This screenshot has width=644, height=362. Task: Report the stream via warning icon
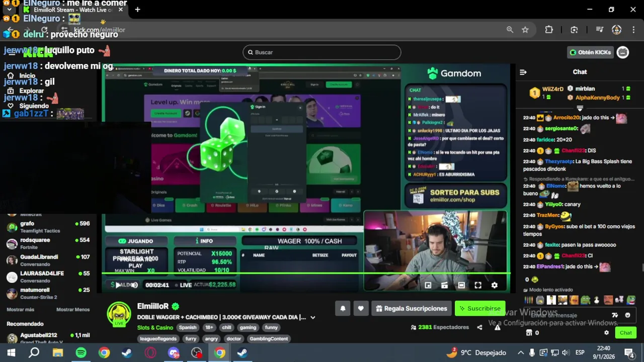pos(497,327)
